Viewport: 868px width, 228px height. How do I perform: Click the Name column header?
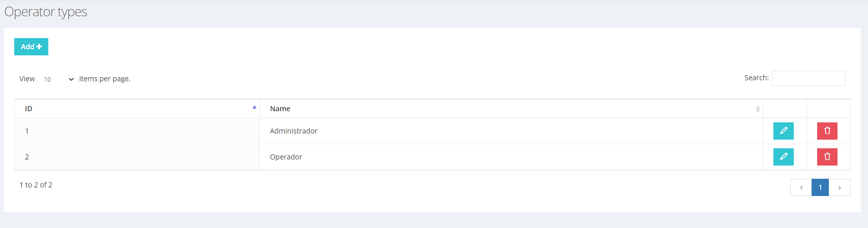[x=511, y=109]
